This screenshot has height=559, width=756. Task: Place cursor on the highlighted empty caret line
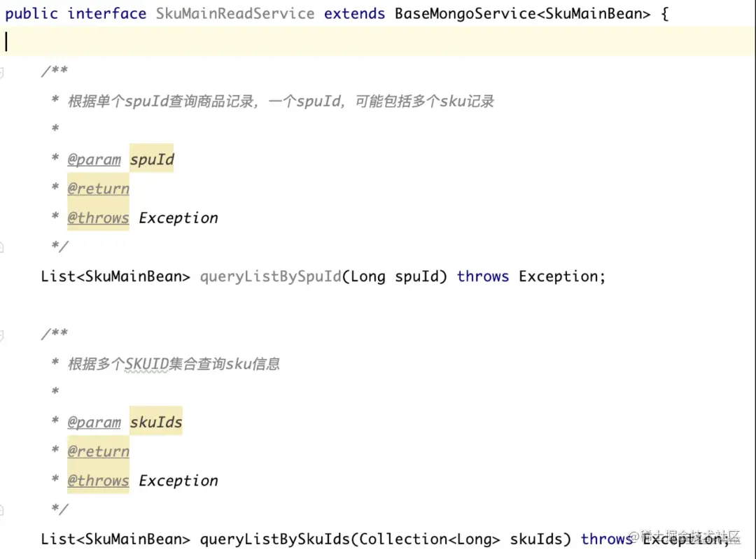(x=378, y=41)
